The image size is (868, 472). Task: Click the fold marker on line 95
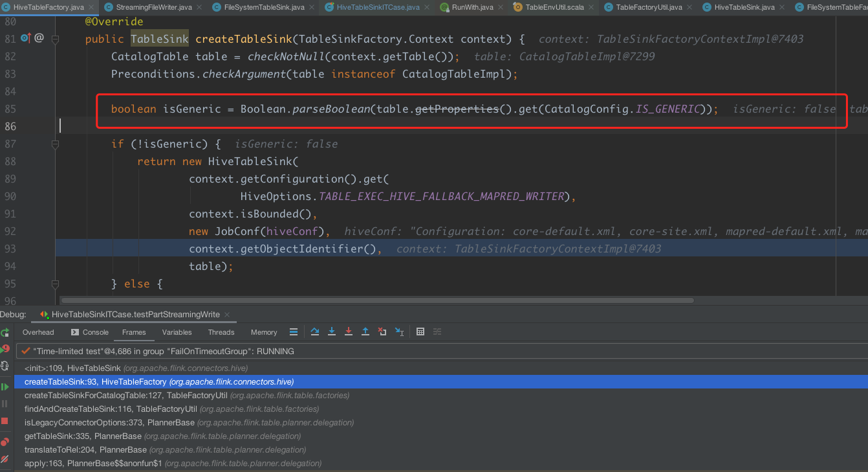(55, 284)
